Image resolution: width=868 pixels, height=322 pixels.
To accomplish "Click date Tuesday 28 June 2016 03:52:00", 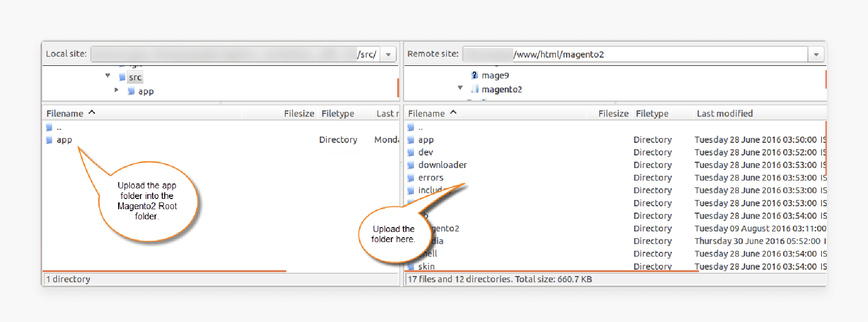I will [x=755, y=152].
